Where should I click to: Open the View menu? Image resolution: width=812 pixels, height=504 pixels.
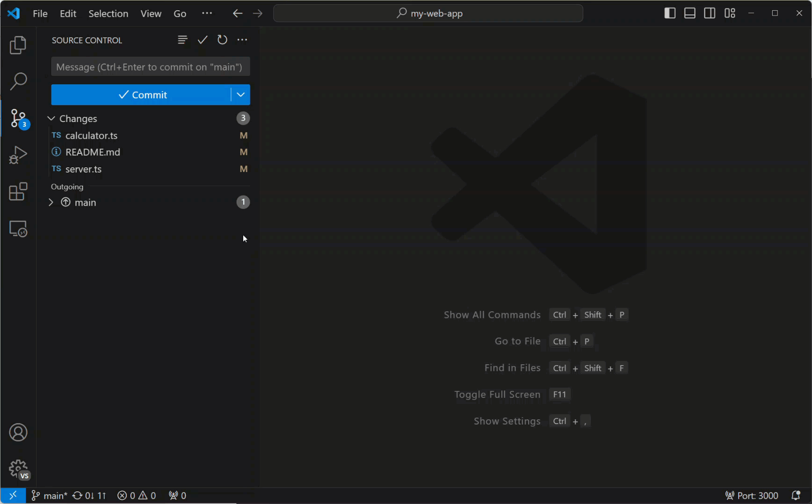pyautogui.click(x=150, y=13)
